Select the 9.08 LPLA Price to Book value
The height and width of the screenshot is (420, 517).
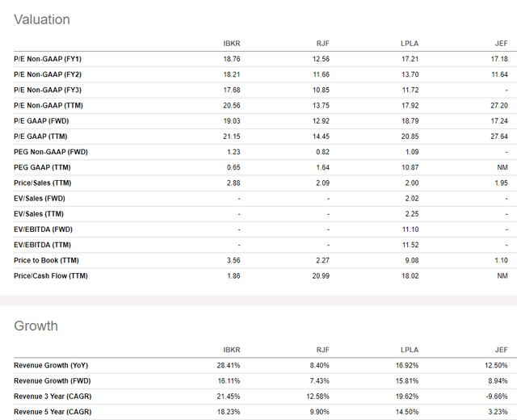(412, 261)
